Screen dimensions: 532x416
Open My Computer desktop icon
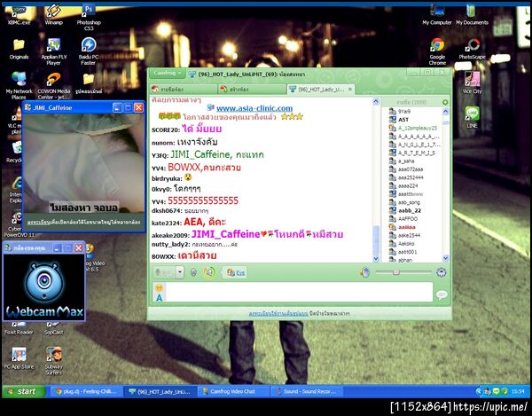point(437,15)
